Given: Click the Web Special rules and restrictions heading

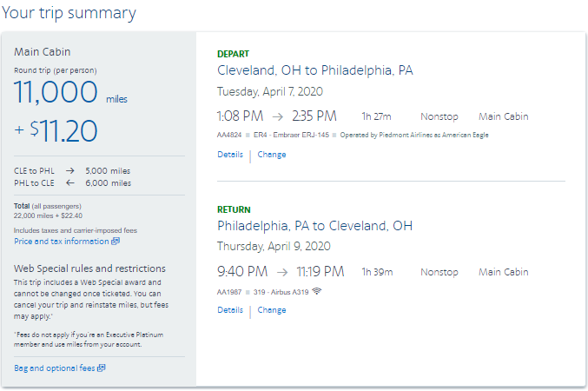Looking at the screenshot, I should point(89,268).
